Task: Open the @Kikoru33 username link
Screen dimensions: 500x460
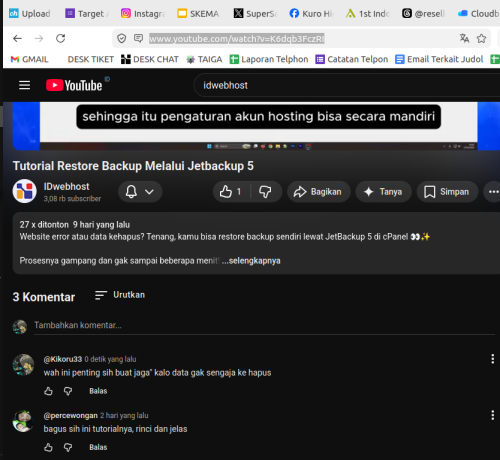Action: coord(63,359)
